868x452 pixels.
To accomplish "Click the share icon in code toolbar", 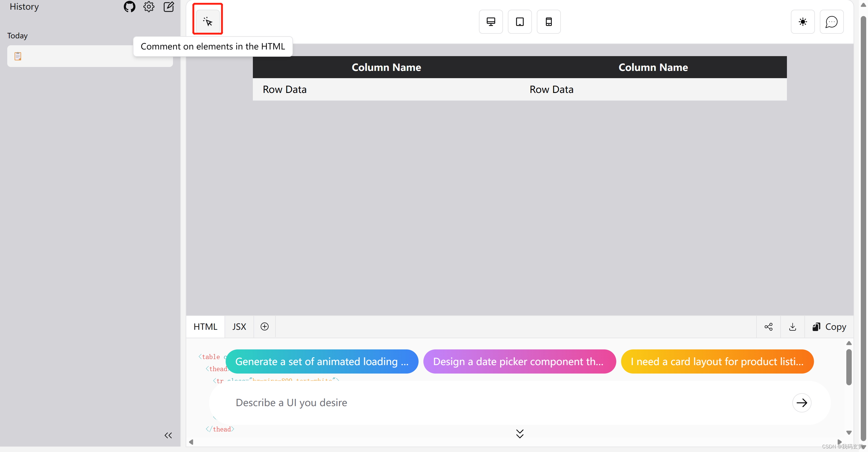I will pos(768,326).
